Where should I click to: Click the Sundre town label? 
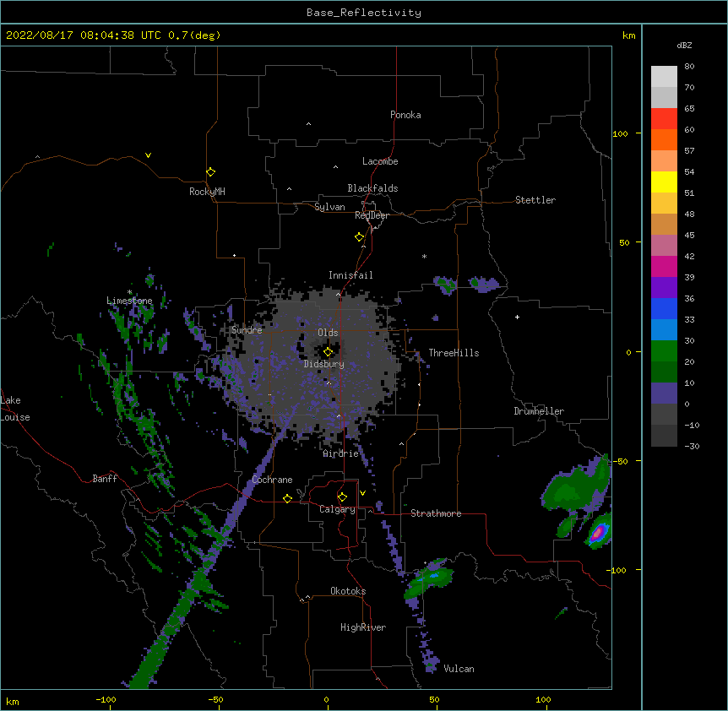click(247, 330)
